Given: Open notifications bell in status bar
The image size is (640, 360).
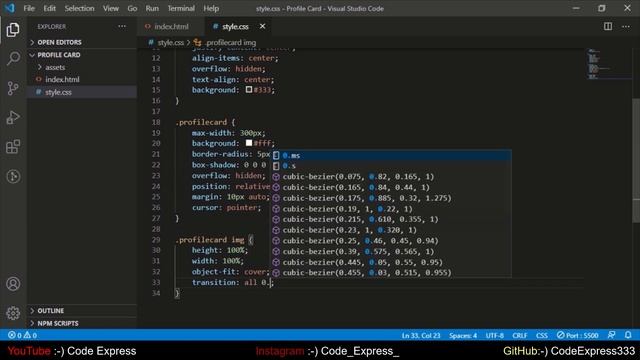Looking at the screenshot, I should click(x=628, y=335).
